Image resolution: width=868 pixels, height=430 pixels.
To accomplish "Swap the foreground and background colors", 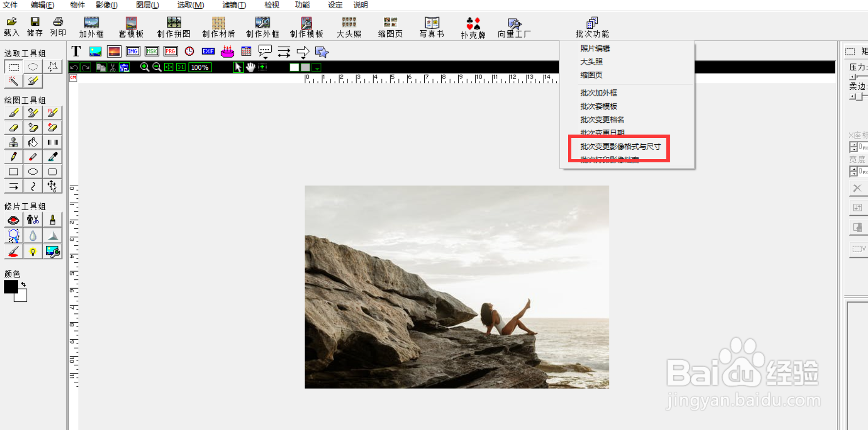I will (x=23, y=284).
